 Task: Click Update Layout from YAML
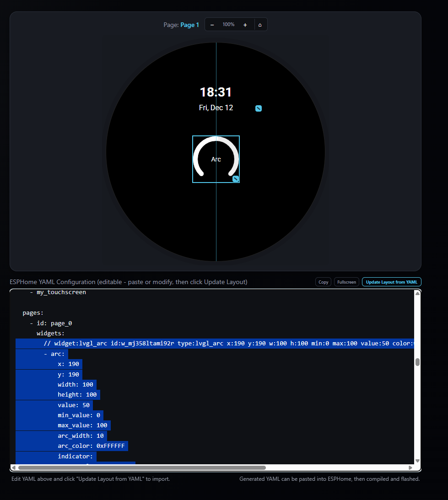(x=392, y=282)
